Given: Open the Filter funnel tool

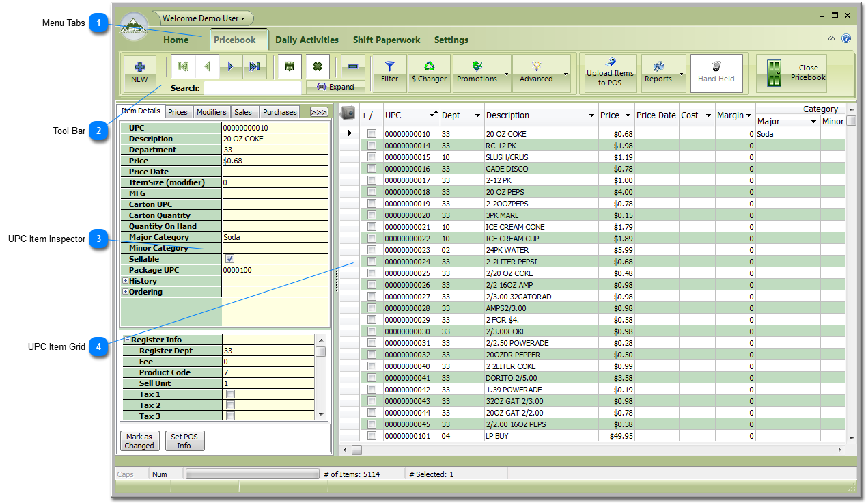Looking at the screenshot, I should pyautogui.click(x=389, y=72).
